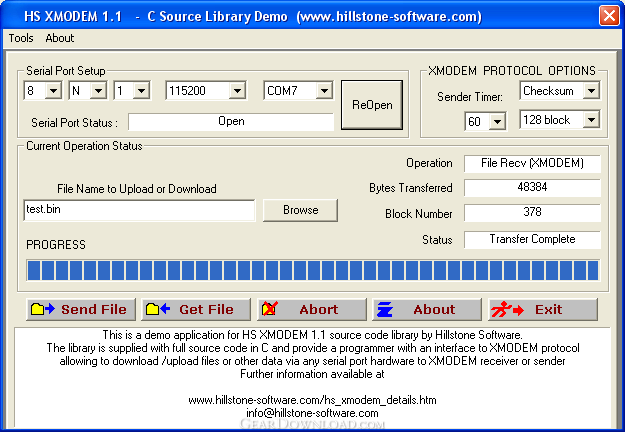Expand the COM7 port dropdown
Image resolution: width=625 pixels, height=432 pixels.
coord(324,91)
